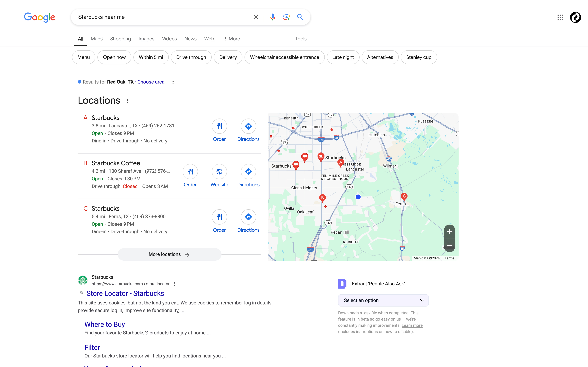Switch to the Videos tab
The image size is (588, 367).
point(169,39)
